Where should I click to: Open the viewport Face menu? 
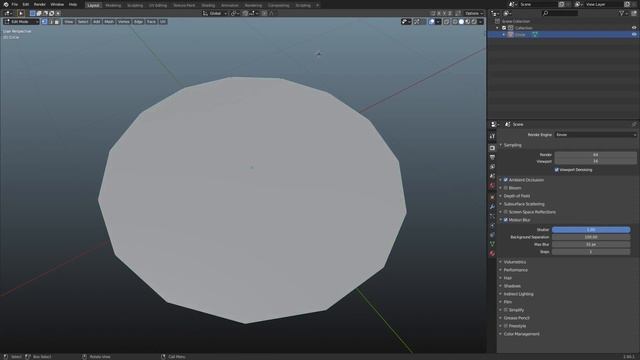[151, 22]
